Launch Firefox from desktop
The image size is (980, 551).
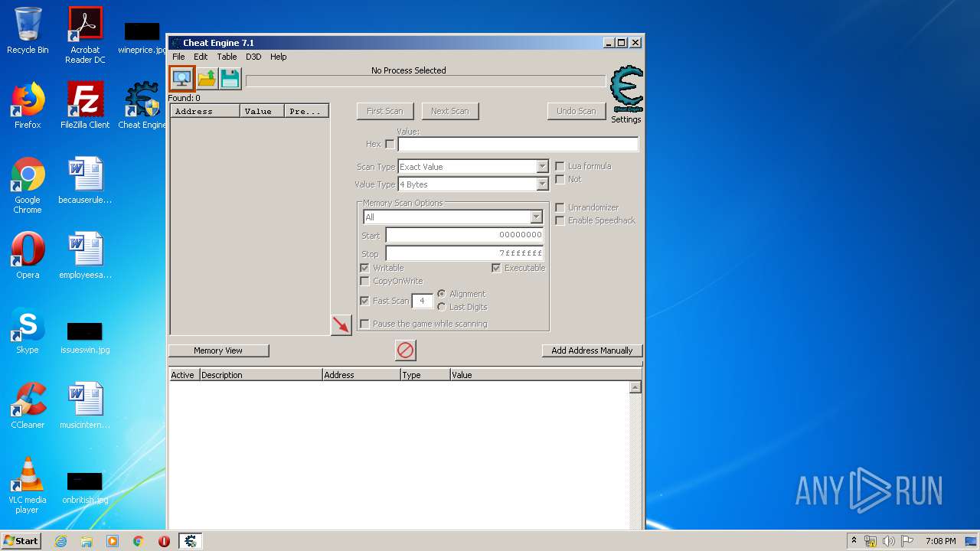[28, 106]
